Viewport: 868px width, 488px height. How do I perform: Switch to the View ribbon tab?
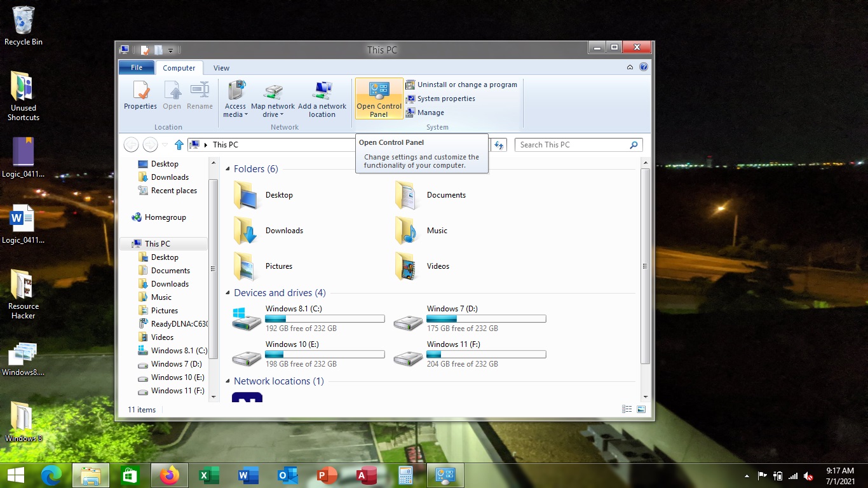[x=221, y=68]
